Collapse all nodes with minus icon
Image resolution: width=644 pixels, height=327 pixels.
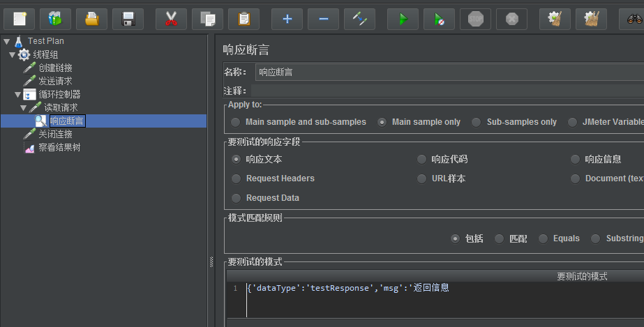click(323, 19)
